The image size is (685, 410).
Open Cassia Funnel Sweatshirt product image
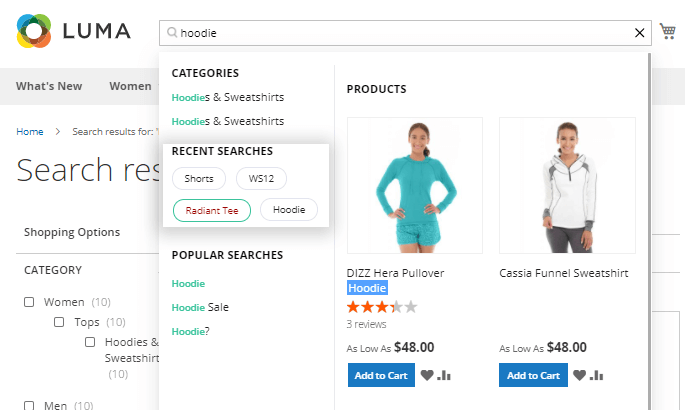point(567,185)
